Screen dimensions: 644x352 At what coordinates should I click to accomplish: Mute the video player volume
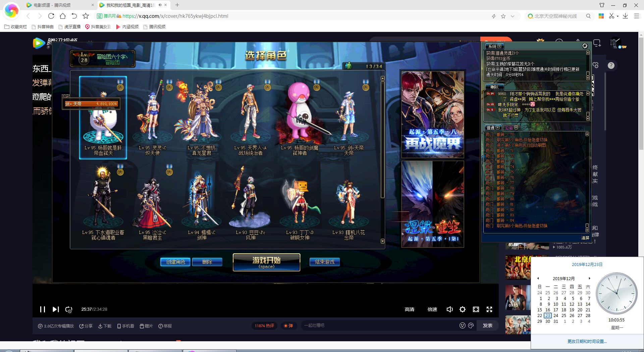[449, 309]
